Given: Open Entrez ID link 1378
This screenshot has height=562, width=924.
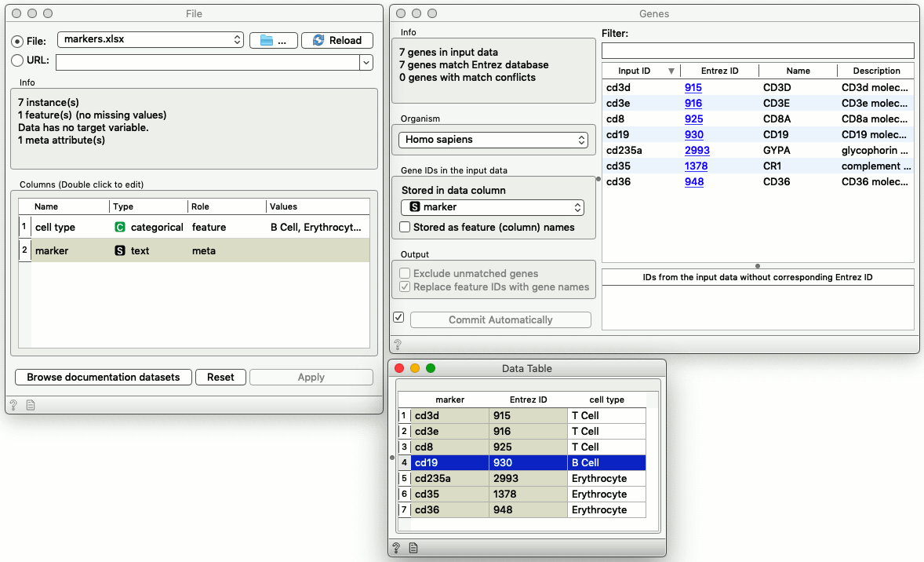Looking at the screenshot, I should (696, 166).
